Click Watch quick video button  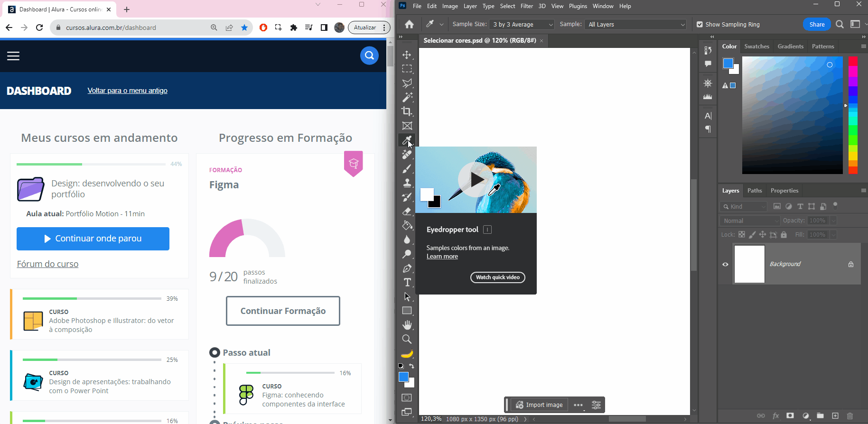497,277
